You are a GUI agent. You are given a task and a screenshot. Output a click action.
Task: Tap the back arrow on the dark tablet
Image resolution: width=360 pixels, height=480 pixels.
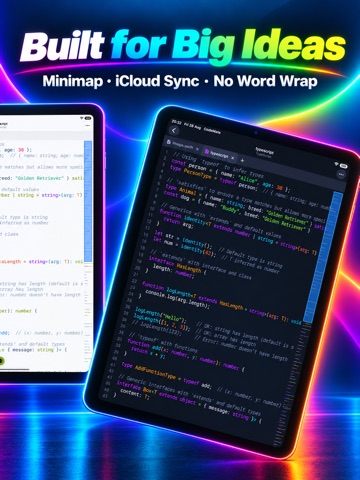click(174, 131)
